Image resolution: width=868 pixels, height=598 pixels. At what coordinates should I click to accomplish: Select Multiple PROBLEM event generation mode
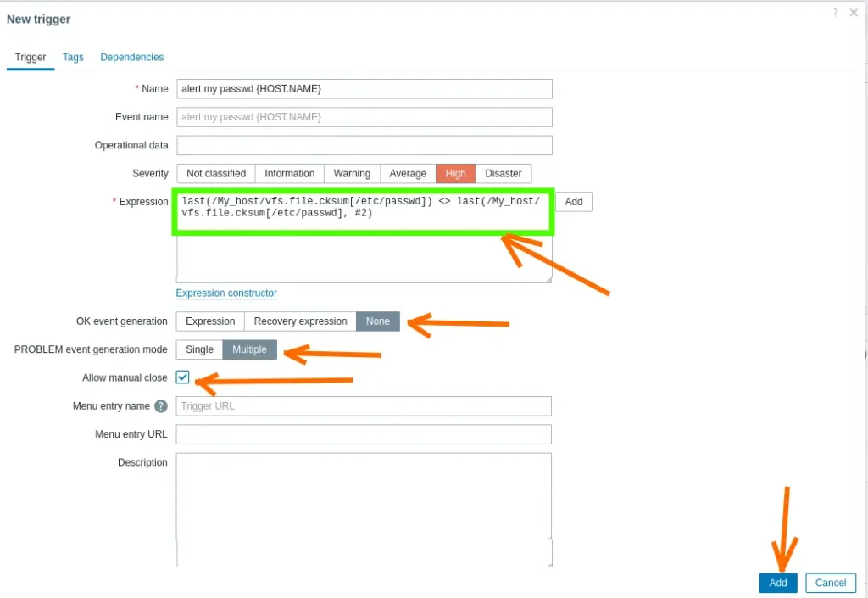(x=250, y=349)
